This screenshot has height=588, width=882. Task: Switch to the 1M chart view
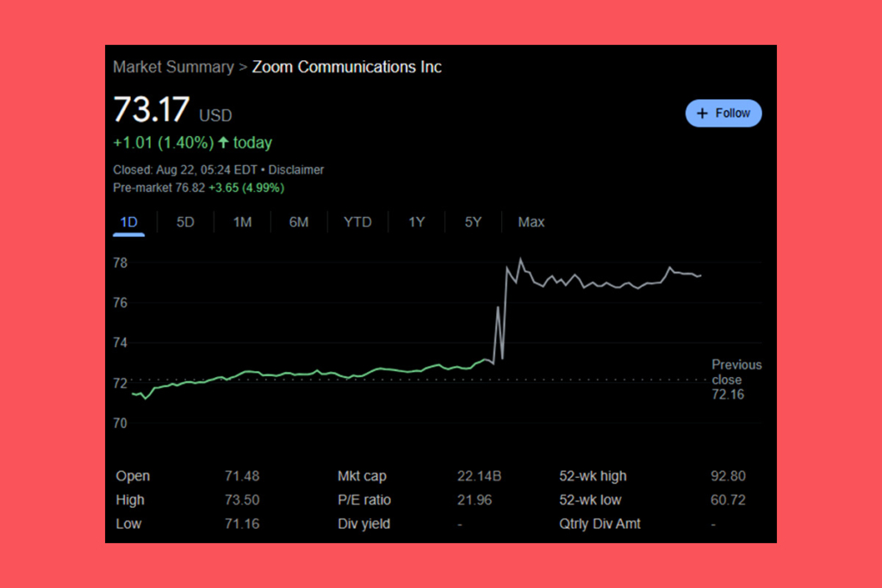(x=242, y=222)
